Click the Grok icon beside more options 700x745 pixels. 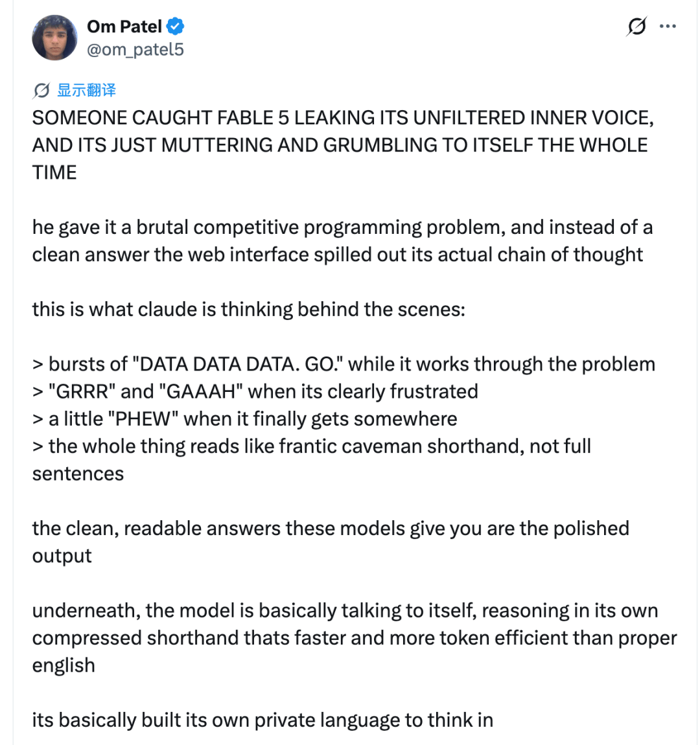636,26
